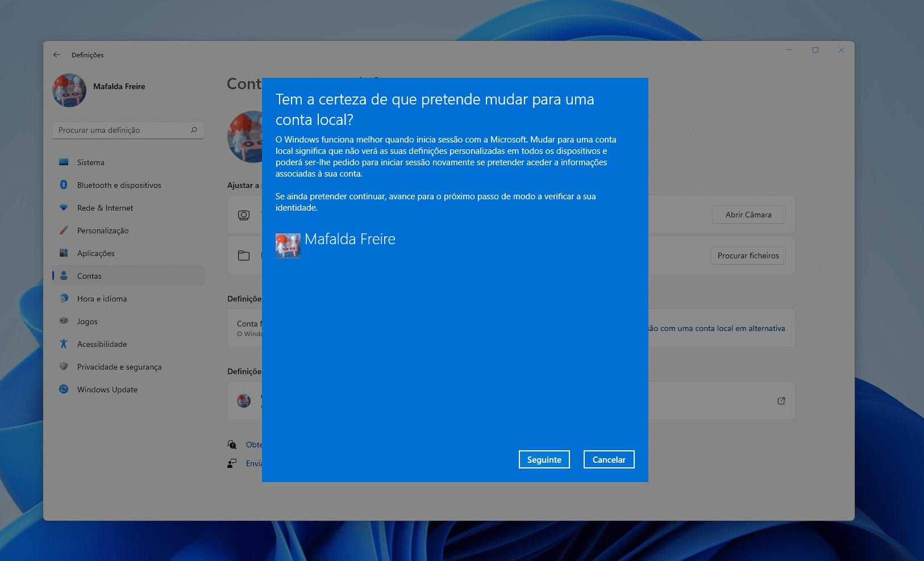This screenshot has height=561, width=924.
Task: Click the Hora e idioma globe icon
Action: 64,299
